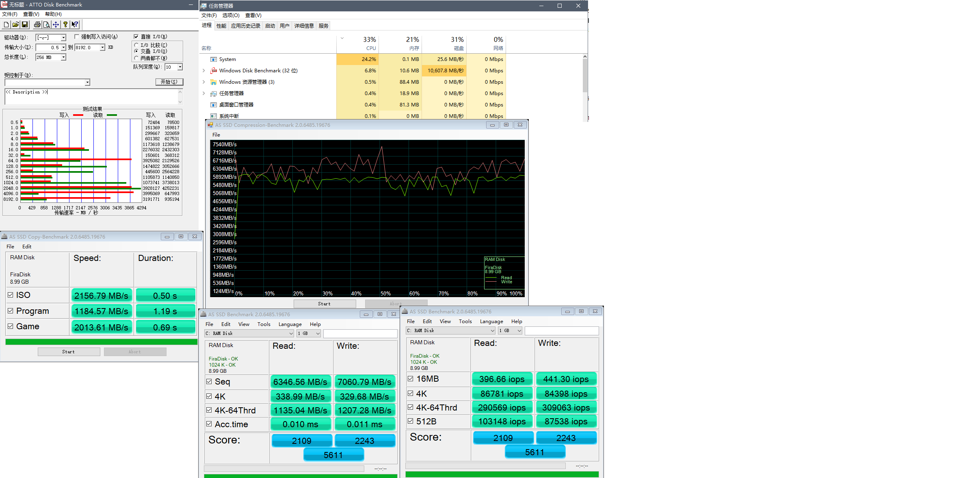Click the 开始(S) start button in ATTO
This screenshot has width=980, height=478.
(169, 82)
